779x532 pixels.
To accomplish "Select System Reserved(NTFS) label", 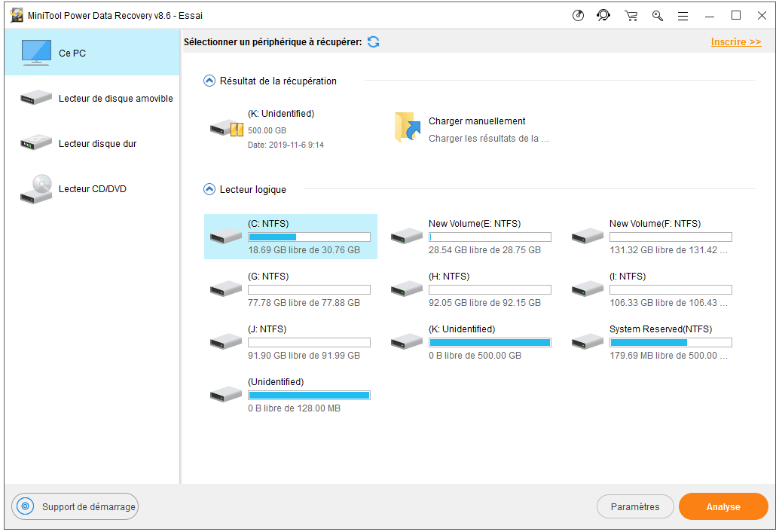I will [661, 329].
